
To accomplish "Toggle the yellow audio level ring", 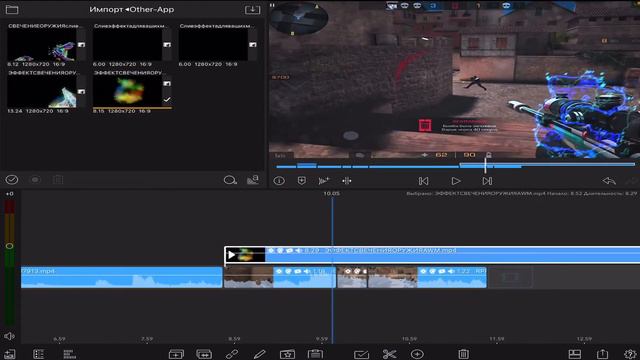I will [x=9, y=246].
